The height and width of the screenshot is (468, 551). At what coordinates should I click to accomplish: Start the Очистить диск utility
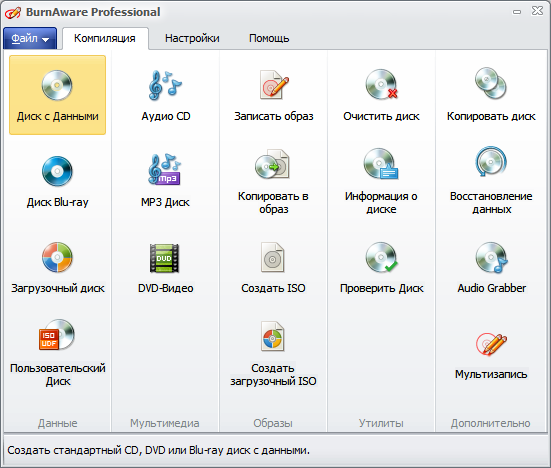pos(381,95)
